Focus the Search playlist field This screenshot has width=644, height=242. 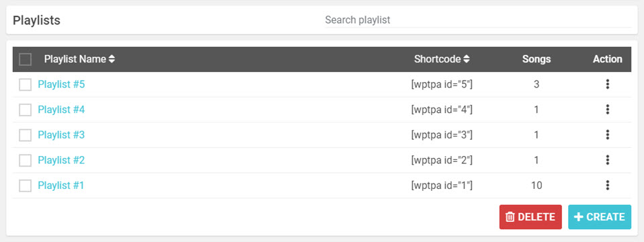click(478, 19)
